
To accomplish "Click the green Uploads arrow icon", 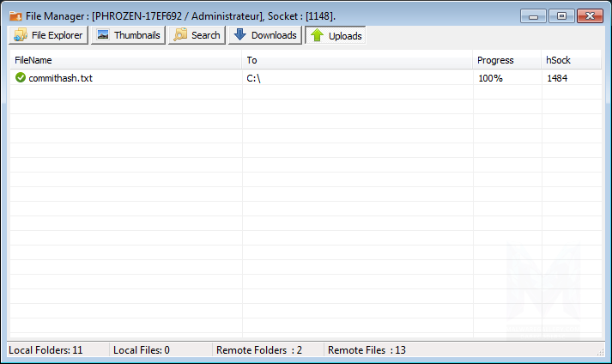I will click(x=318, y=36).
